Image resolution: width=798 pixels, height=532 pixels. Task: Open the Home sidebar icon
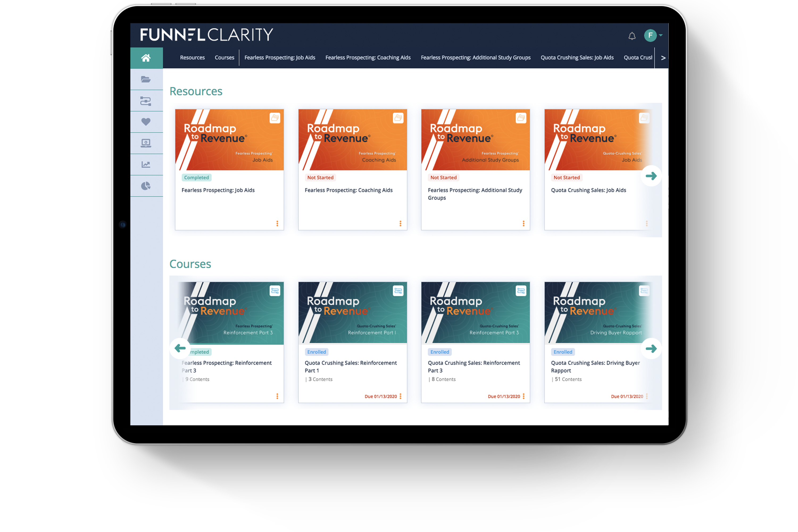point(146,58)
